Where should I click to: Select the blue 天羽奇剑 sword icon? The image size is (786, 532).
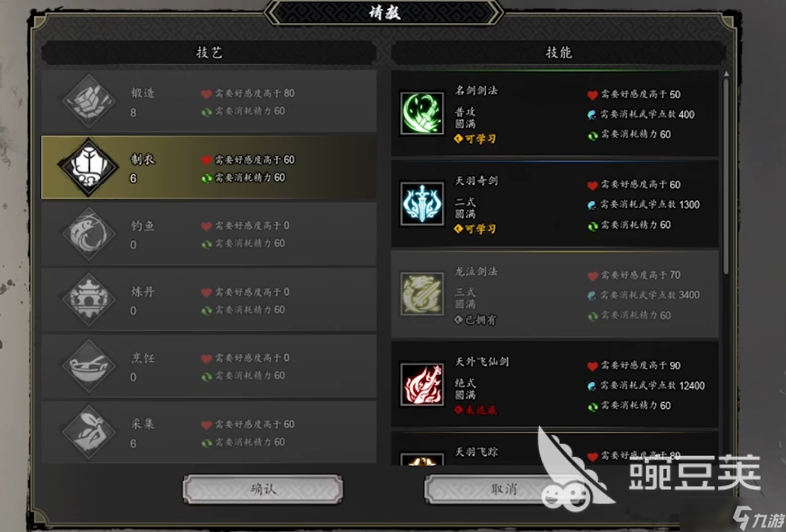coord(422,203)
